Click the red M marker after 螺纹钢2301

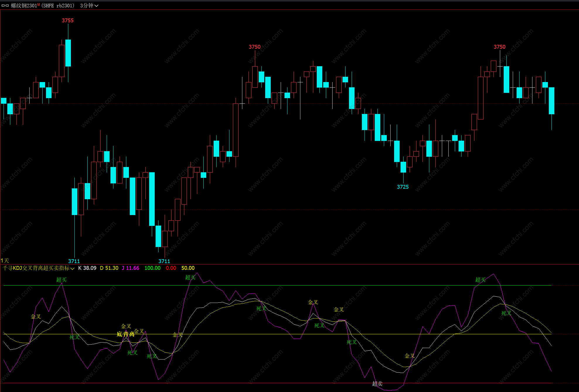point(38,4)
